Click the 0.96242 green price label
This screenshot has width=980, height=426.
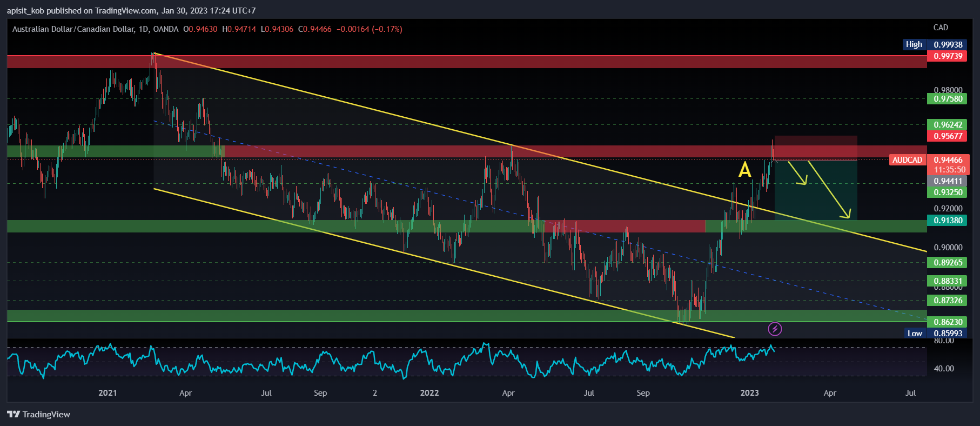[948, 125]
